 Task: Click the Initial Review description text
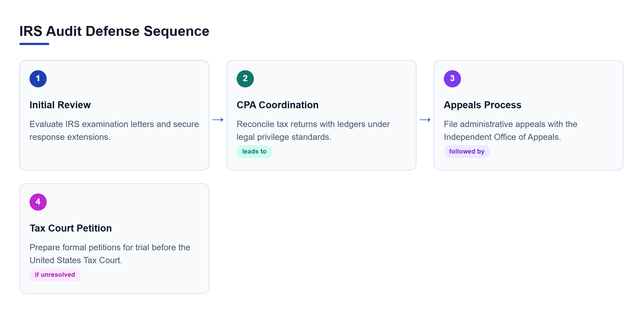114,131
